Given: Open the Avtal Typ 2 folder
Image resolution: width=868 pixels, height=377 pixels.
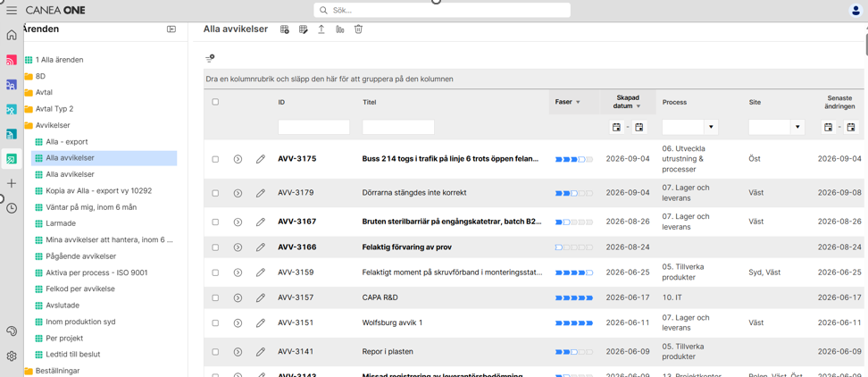Looking at the screenshot, I should [54, 108].
